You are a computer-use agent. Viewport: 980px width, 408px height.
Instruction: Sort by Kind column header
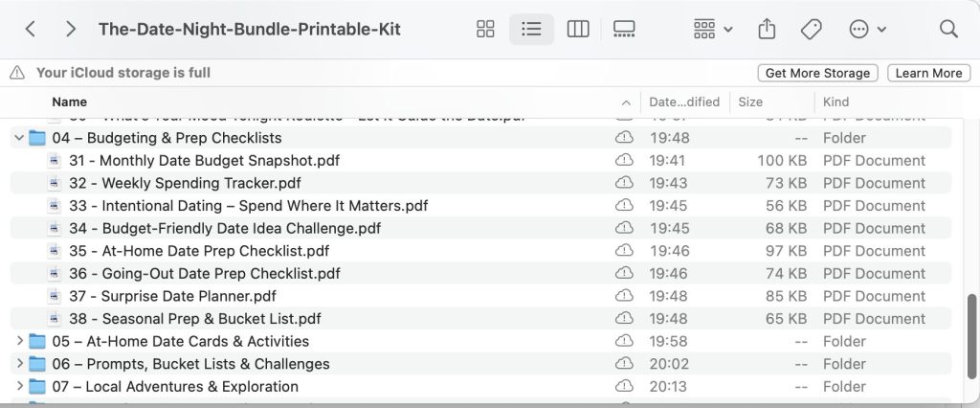tap(835, 102)
